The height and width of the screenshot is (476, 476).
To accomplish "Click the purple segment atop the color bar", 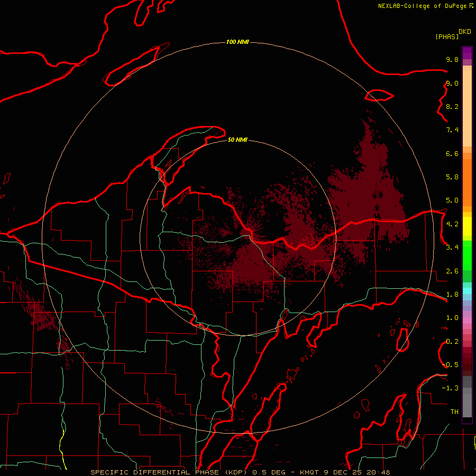I will pyautogui.click(x=467, y=53).
